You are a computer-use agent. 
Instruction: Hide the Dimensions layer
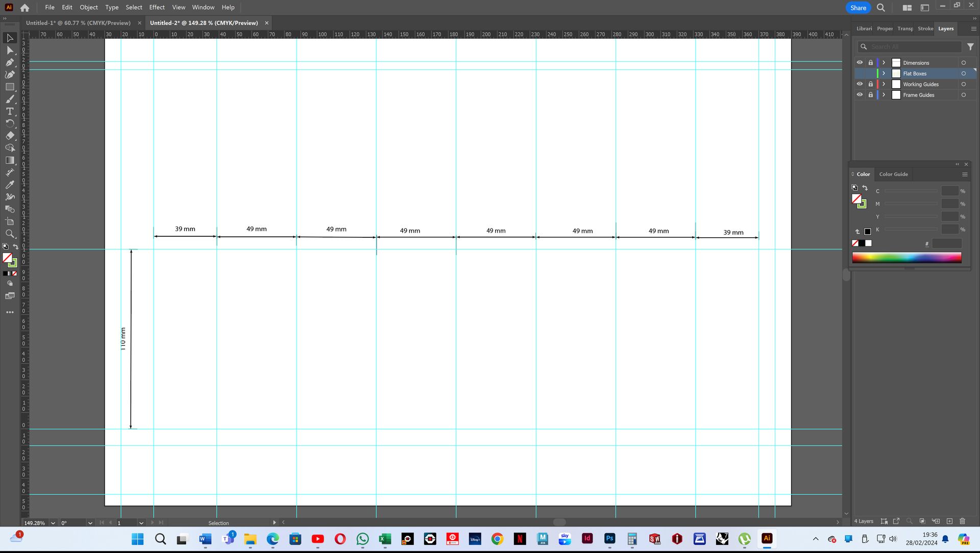860,63
